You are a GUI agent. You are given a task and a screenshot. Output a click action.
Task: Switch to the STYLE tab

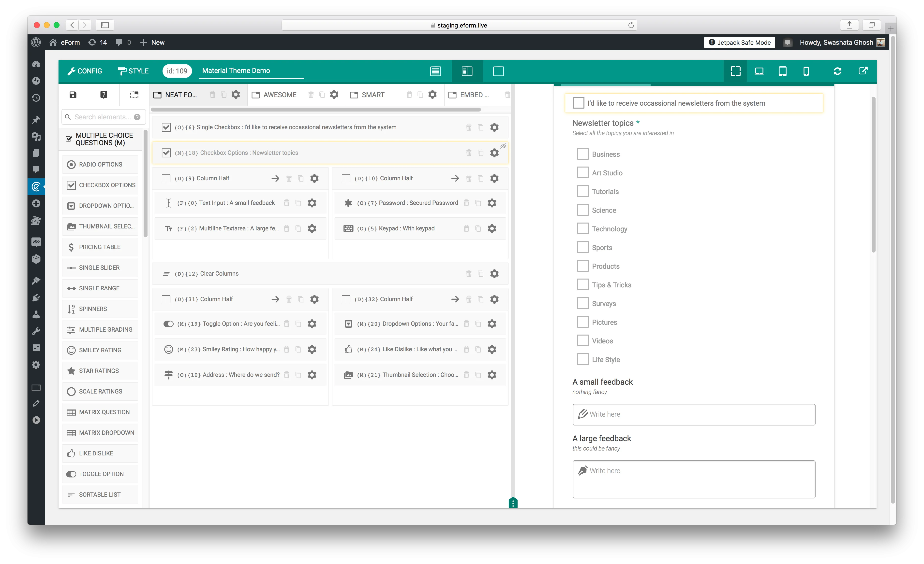click(134, 71)
